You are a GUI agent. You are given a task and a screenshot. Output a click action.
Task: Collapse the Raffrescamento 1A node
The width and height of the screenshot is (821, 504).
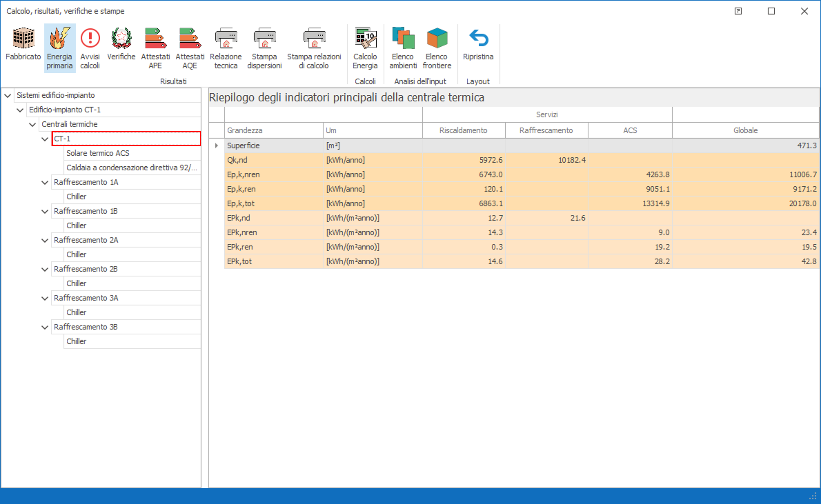click(x=45, y=183)
